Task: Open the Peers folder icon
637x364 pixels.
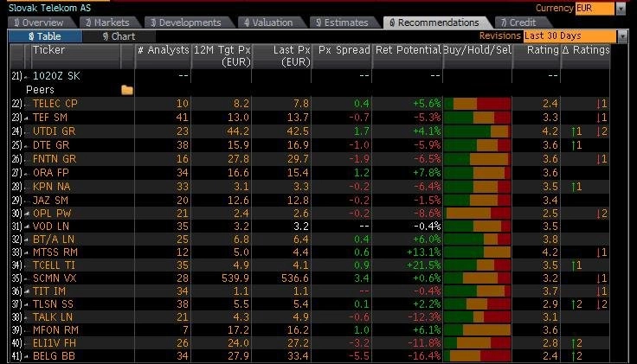Action: (x=127, y=90)
